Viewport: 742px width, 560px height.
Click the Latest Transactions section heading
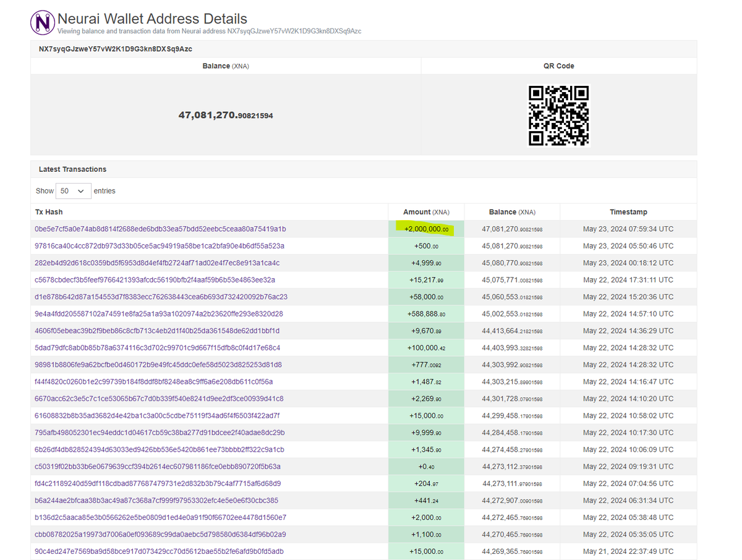pos(72,169)
